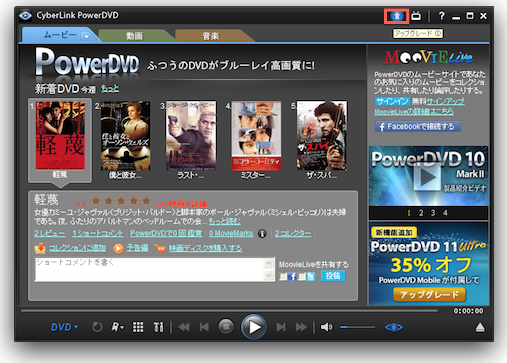507x363 pixels.
Task: Eject disc with the eject icon
Action: click(480, 327)
